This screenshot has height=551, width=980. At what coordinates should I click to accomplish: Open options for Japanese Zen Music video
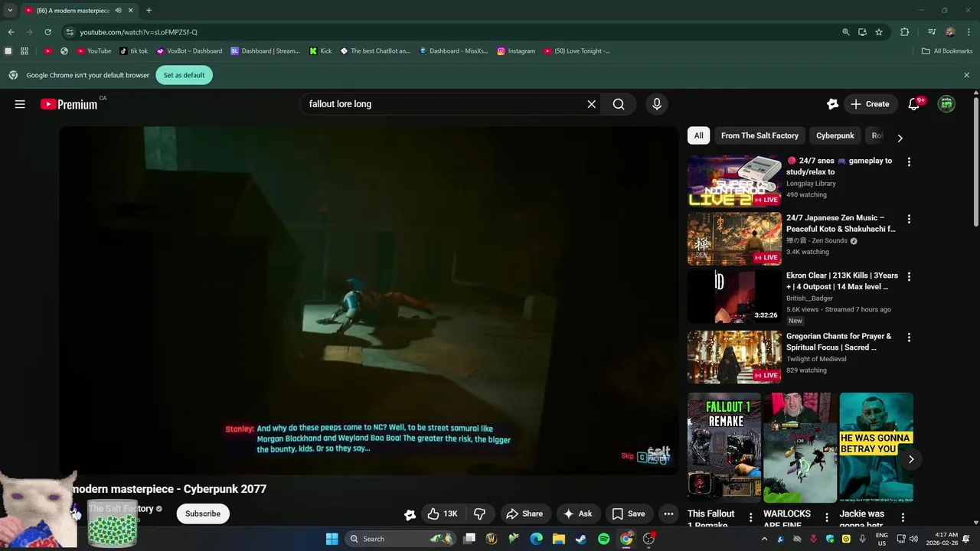[x=909, y=219]
